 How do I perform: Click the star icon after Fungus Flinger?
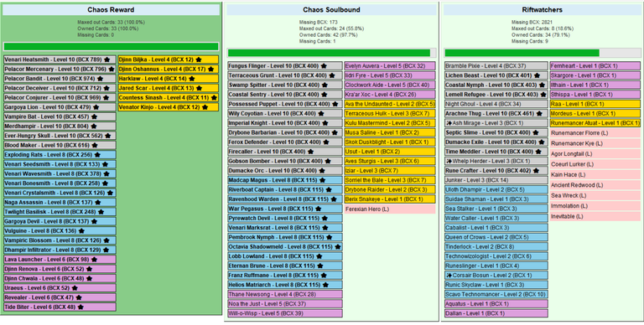[324, 66]
